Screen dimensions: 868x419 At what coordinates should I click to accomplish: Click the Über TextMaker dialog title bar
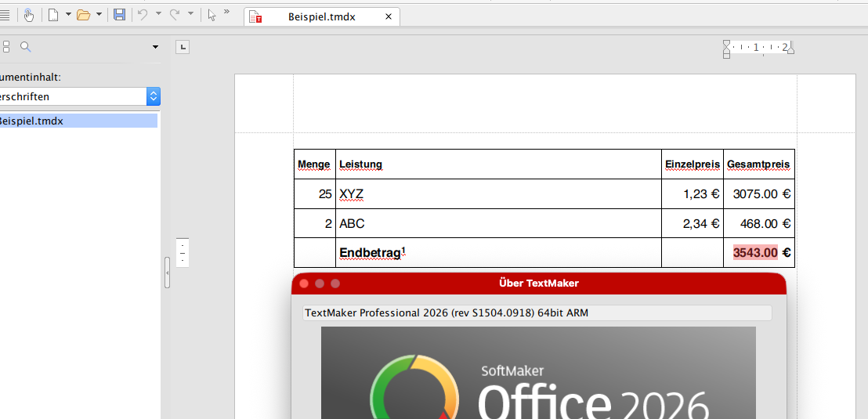pos(539,284)
